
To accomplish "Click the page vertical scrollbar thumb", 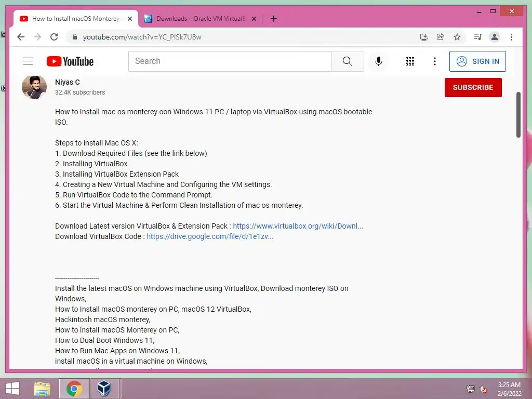I will [x=518, y=115].
